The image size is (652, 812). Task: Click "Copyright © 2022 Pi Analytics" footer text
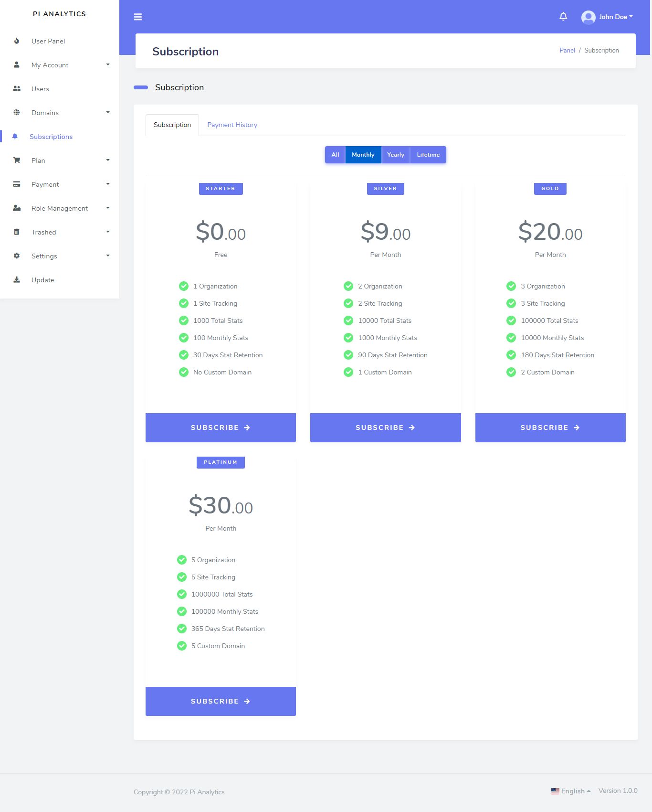pos(179,792)
